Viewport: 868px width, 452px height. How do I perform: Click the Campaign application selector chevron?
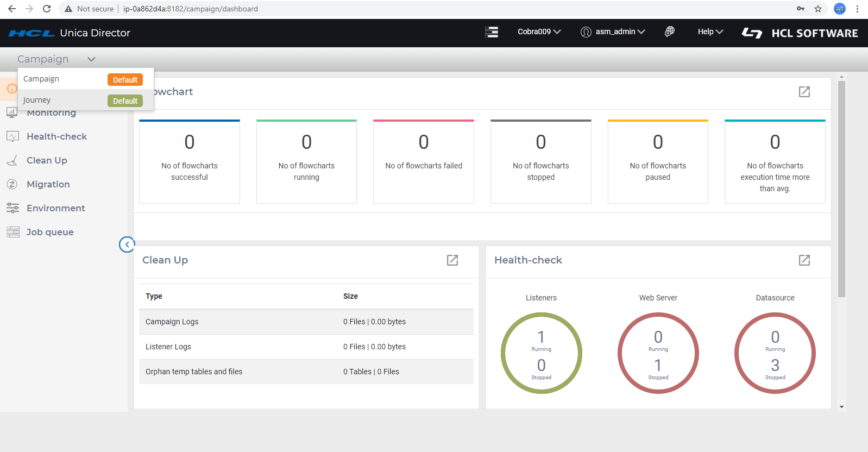pyautogui.click(x=91, y=59)
